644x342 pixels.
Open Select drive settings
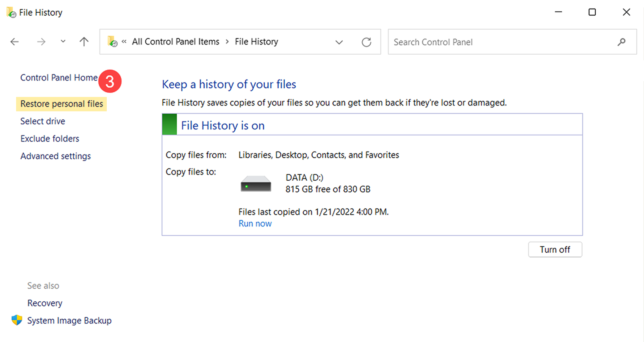[x=42, y=121]
